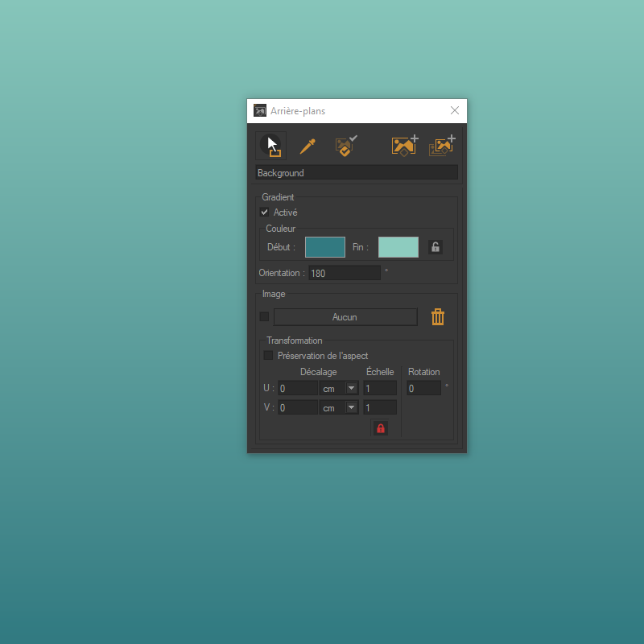Open the V offset unit dropdown
Viewport: 644px width, 644px height.
(x=351, y=408)
